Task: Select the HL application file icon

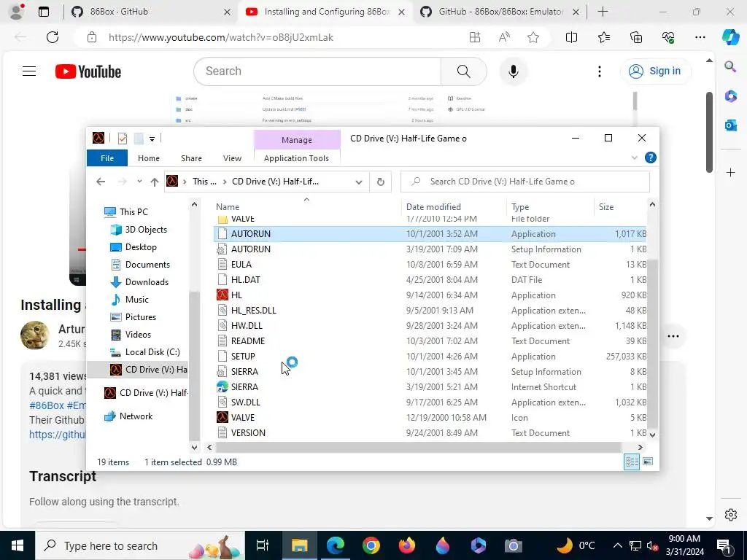Action: tap(222, 295)
